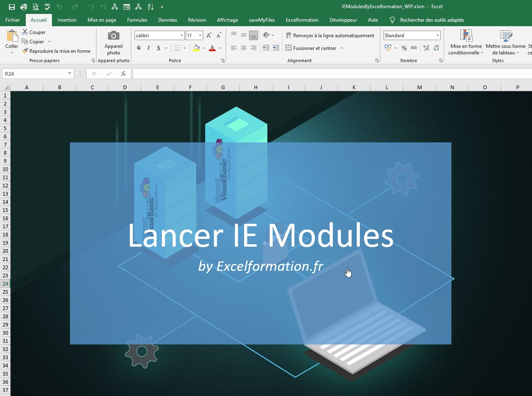Viewport: 532px width, 396px height.
Task: Click the Appareil photo camera icon
Action: coord(114,36)
